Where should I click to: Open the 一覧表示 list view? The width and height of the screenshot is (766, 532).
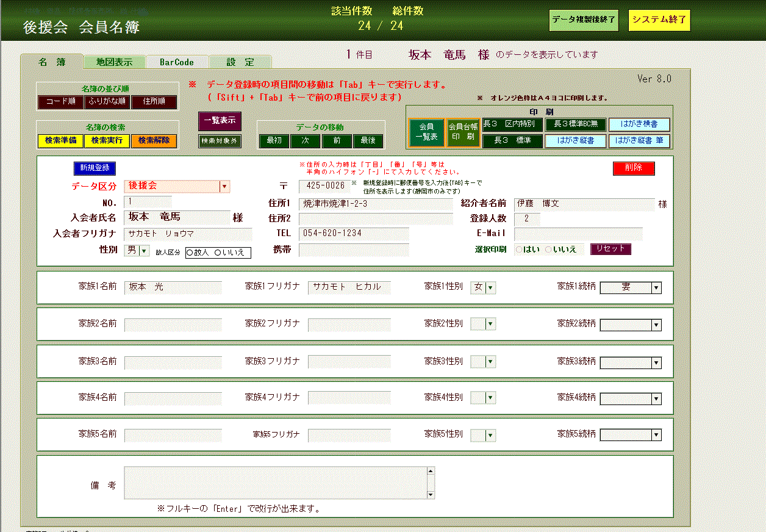[220, 121]
